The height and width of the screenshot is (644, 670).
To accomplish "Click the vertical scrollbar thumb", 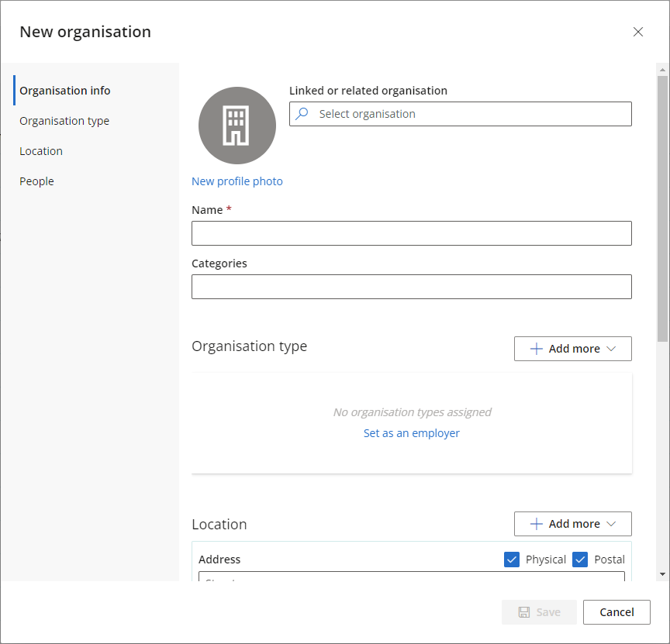I will pos(662,208).
